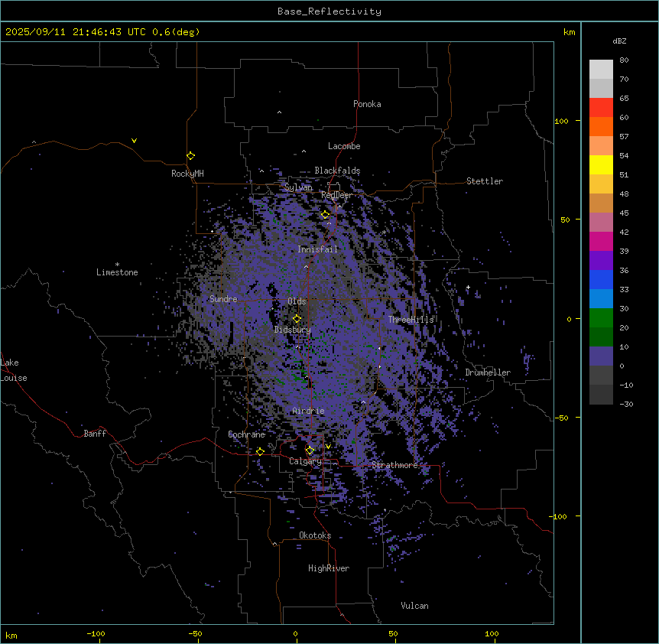Click the Didsbury town label

(x=293, y=330)
